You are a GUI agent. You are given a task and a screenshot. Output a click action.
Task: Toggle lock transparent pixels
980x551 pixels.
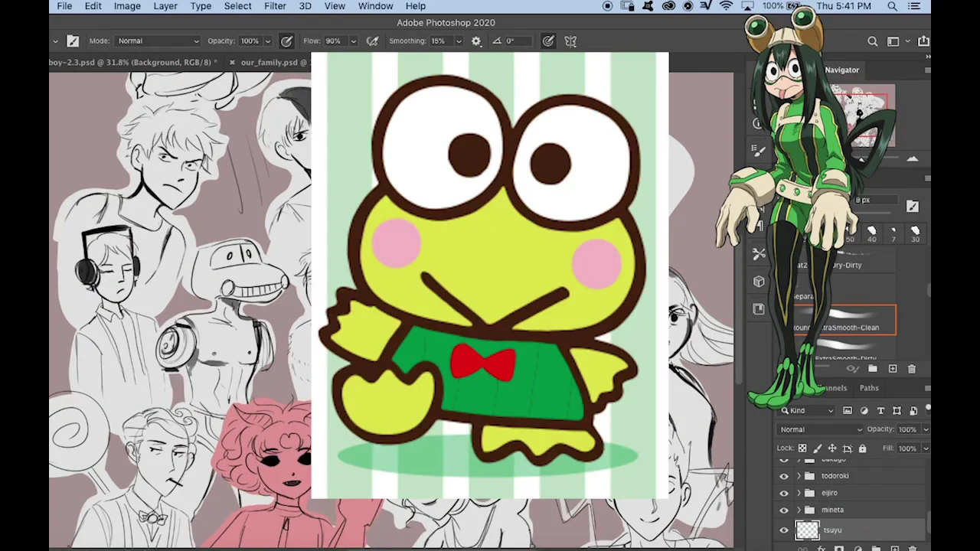pyautogui.click(x=802, y=448)
